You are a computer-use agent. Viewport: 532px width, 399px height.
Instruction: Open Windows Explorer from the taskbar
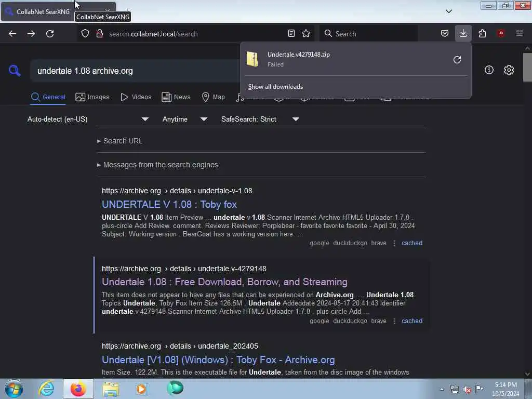(x=111, y=389)
